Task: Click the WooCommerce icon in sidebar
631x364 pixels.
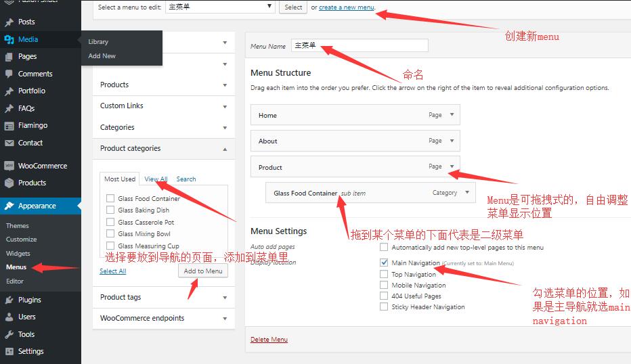Action: 9,166
